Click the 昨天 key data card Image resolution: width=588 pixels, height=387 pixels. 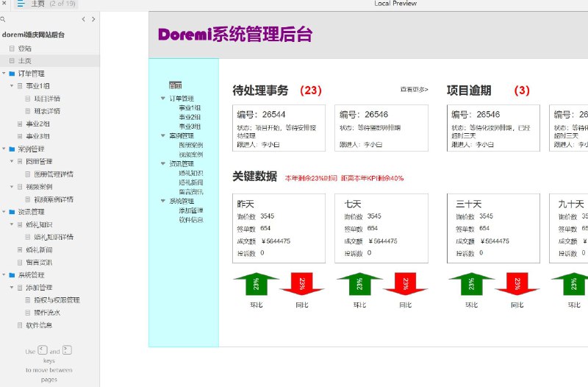coord(279,228)
